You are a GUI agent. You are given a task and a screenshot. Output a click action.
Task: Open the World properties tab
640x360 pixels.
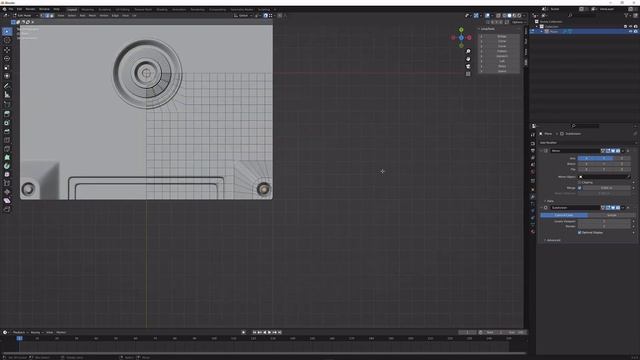pos(533,171)
